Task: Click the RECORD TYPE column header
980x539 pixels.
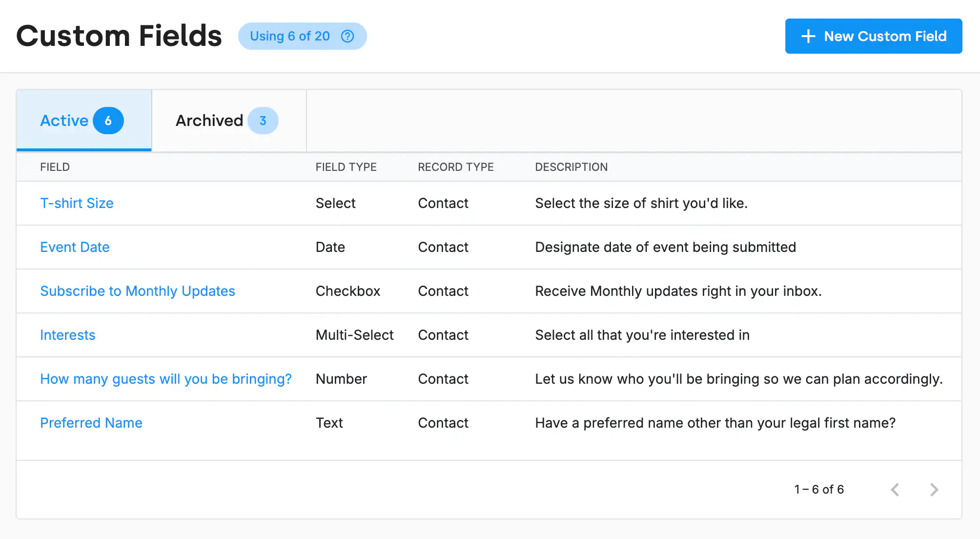Action: (456, 167)
